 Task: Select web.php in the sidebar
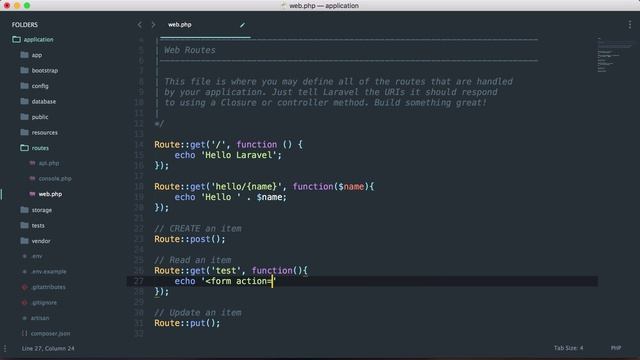point(50,194)
